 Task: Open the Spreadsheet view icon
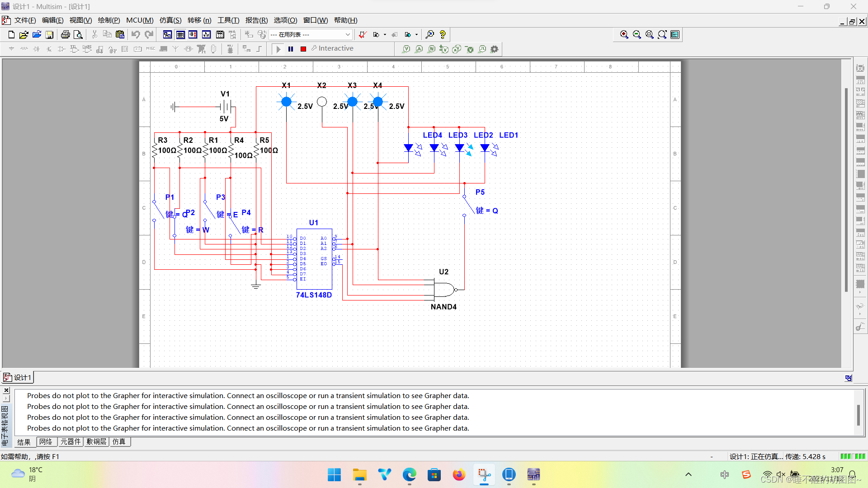pyautogui.click(x=180, y=35)
